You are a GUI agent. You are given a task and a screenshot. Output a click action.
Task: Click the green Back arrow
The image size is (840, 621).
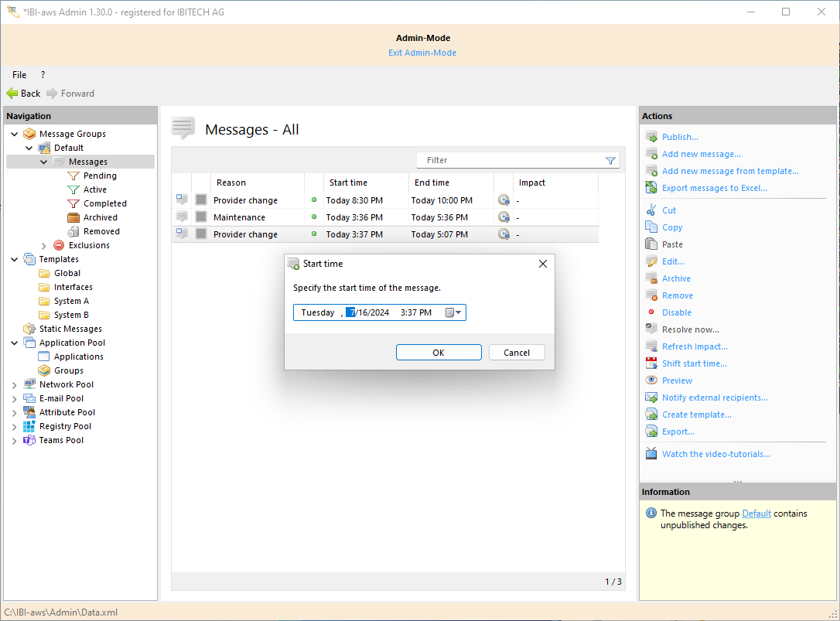12,94
